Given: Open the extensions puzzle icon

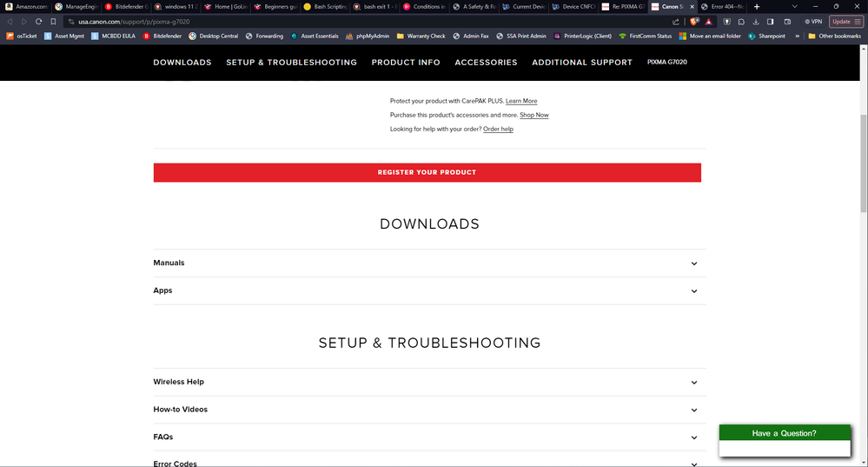Looking at the screenshot, I should coord(741,22).
